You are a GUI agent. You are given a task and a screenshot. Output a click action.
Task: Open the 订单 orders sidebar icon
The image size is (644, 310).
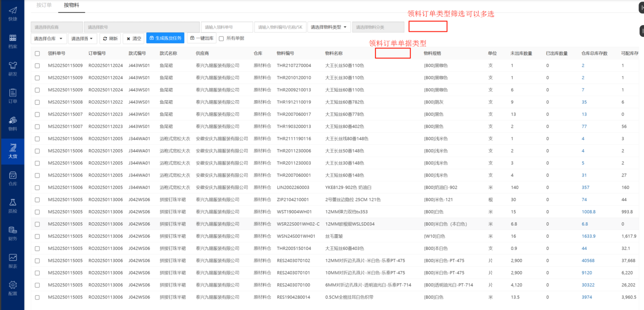13,96
